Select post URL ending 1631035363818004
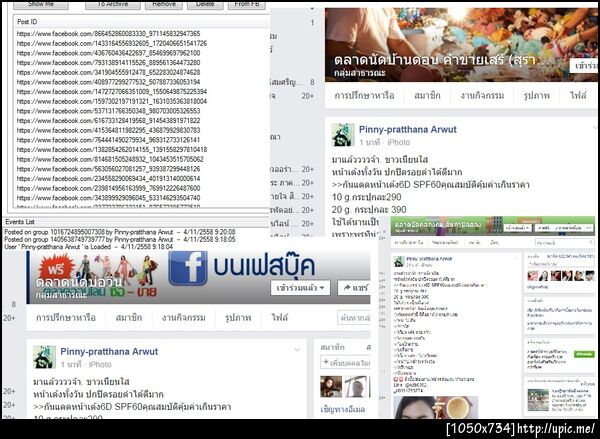The width and height of the screenshot is (600, 439). pos(112,101)
